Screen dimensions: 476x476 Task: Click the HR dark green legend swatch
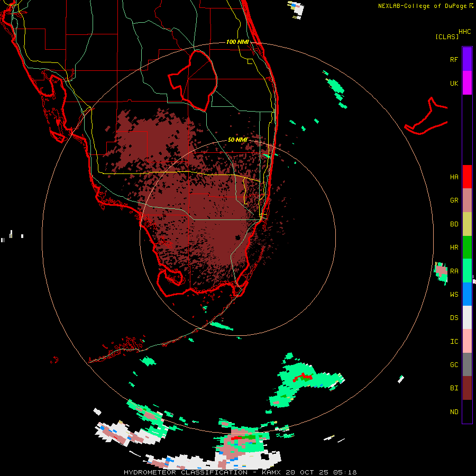pyautogui.click(x=467, y=247)
